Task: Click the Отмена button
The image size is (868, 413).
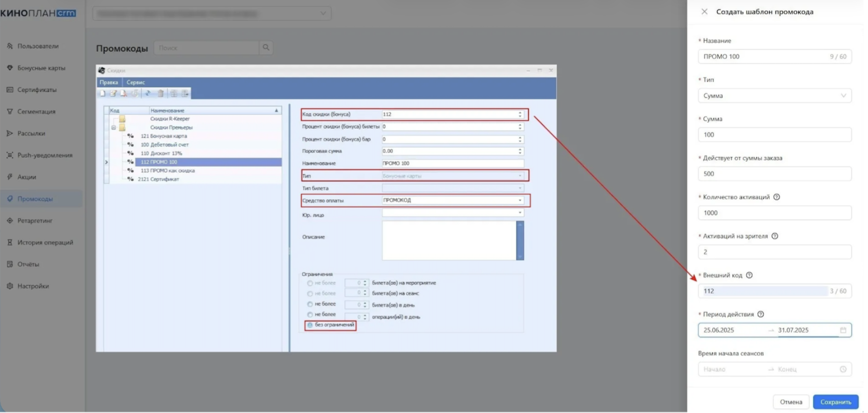Action: click(x=791, y=402)
